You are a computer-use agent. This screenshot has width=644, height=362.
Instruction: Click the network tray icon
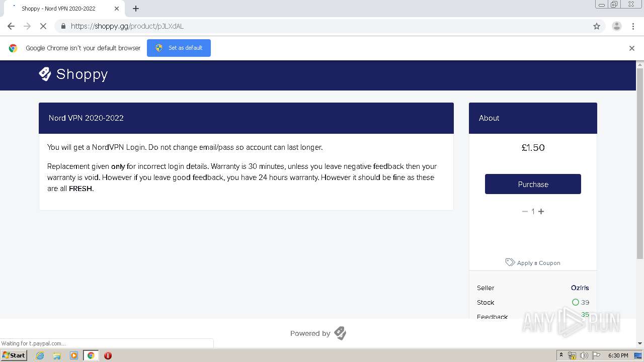click(x=572, y=355)
